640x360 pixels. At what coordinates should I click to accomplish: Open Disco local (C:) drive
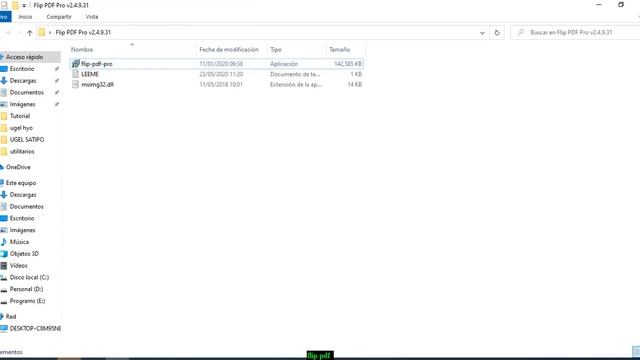pyautogui.click(x=29, y=277)
